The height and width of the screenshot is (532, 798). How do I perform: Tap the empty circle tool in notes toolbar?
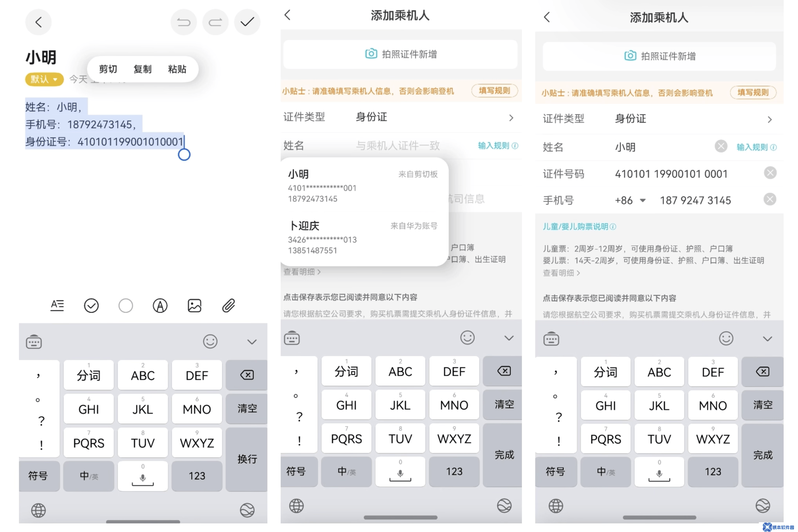coord(126,306)
